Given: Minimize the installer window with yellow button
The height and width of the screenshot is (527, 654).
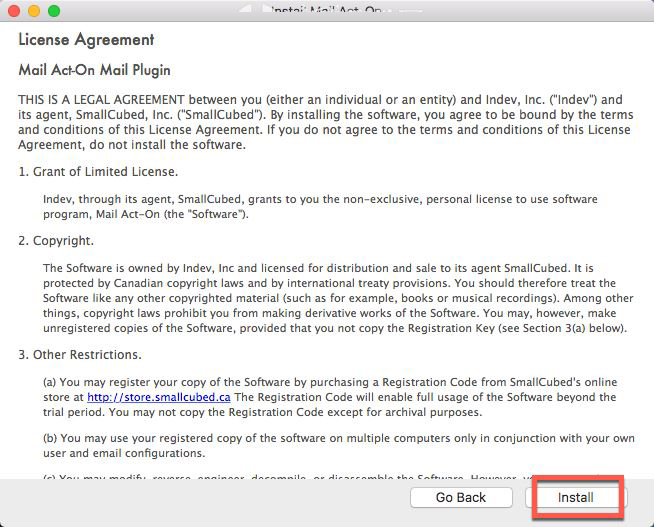Looking at the screenshot, I should (34, 10).
